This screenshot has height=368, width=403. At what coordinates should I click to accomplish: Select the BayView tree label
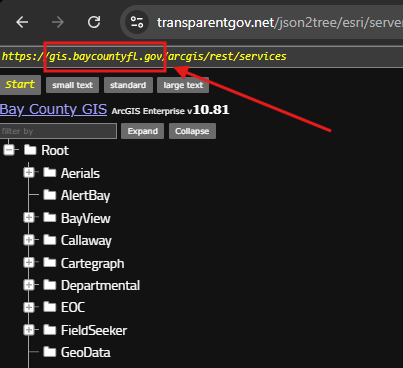[86, 219]
